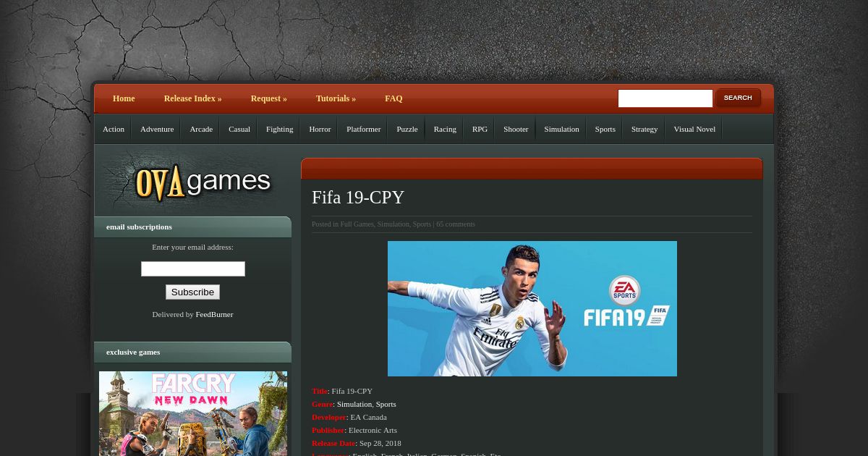Open the FAQ page
868x456 pixels.
coord(393,98)
